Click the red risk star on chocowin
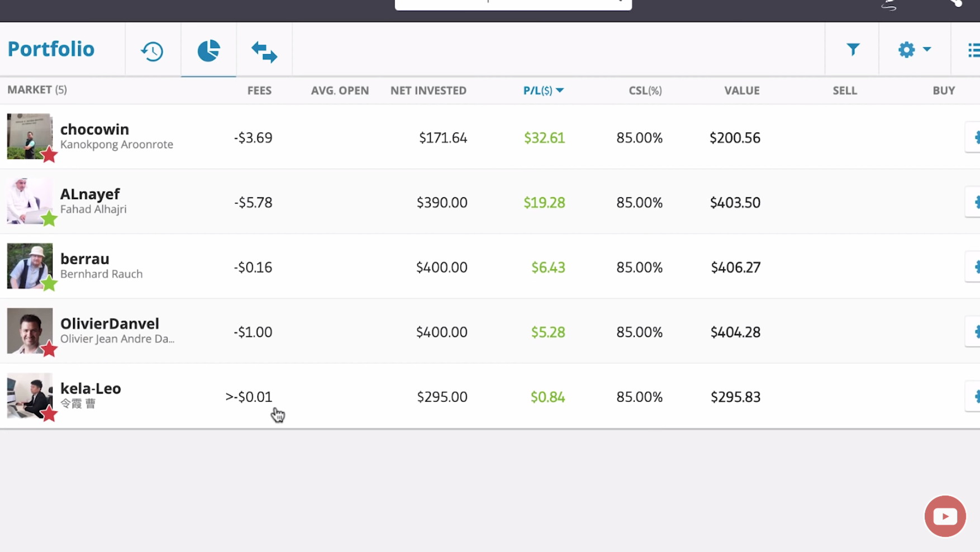The height and width of the screenshot is (552, 980). pos(50,155)
